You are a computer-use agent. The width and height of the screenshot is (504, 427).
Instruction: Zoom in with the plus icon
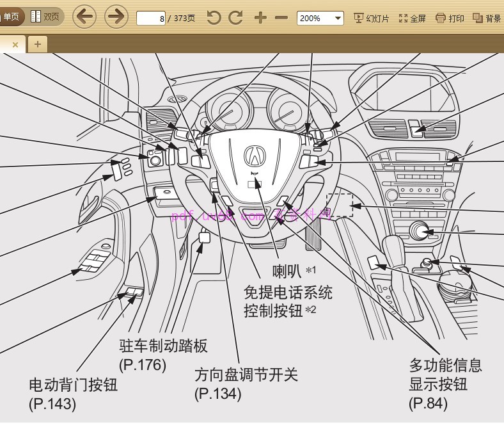coord(260,18)
